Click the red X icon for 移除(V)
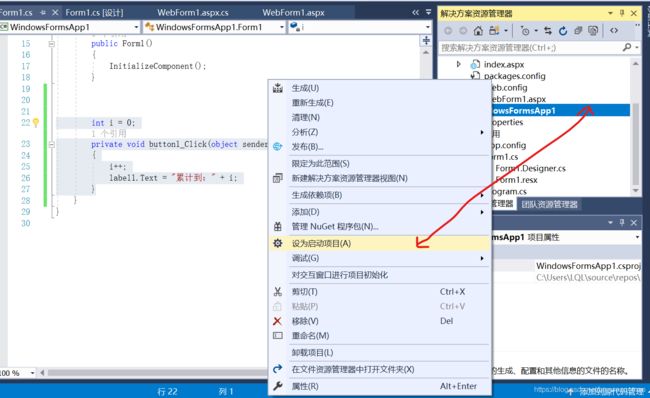The width and height of the screenshot is (650, 398). 277,321
